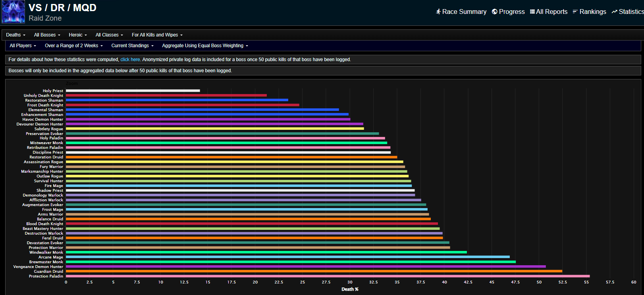Viewport: 644px width, 295px height.
Task: Open the All Players dropdown
Action: pyautogui.click(x=23, y=46)
